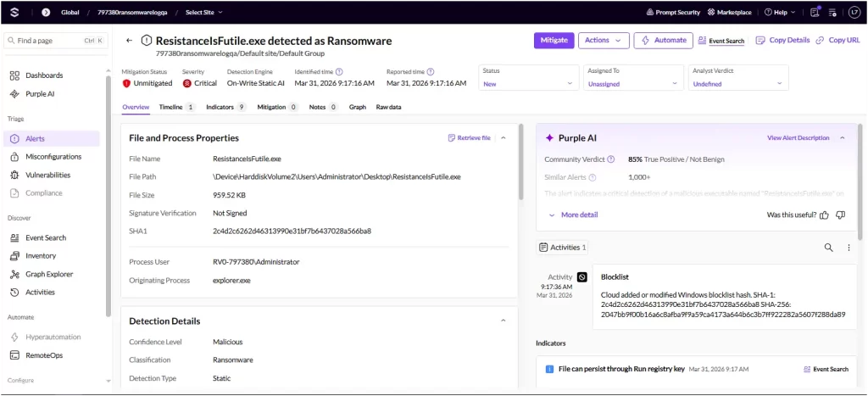This screenshot has width=868, height=396.
Task: Select Alerts in the Triage sidebar
Action: 53,138
